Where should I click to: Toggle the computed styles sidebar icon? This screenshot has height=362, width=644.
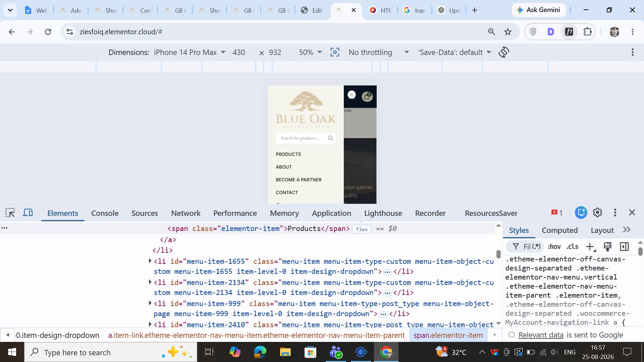click(624, 247)
